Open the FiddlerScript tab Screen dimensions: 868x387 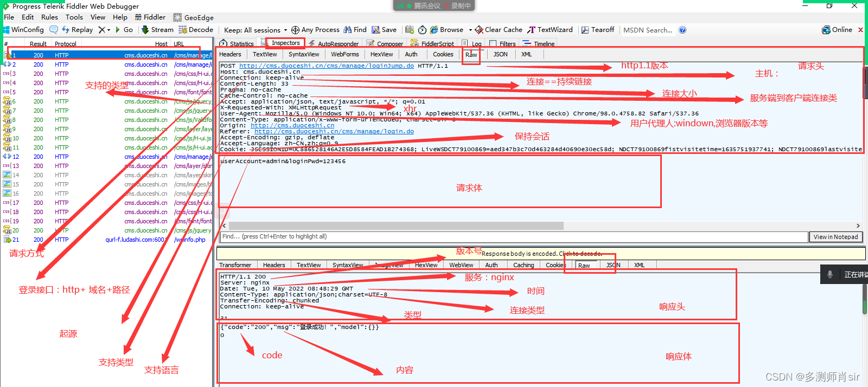[432, 44]
